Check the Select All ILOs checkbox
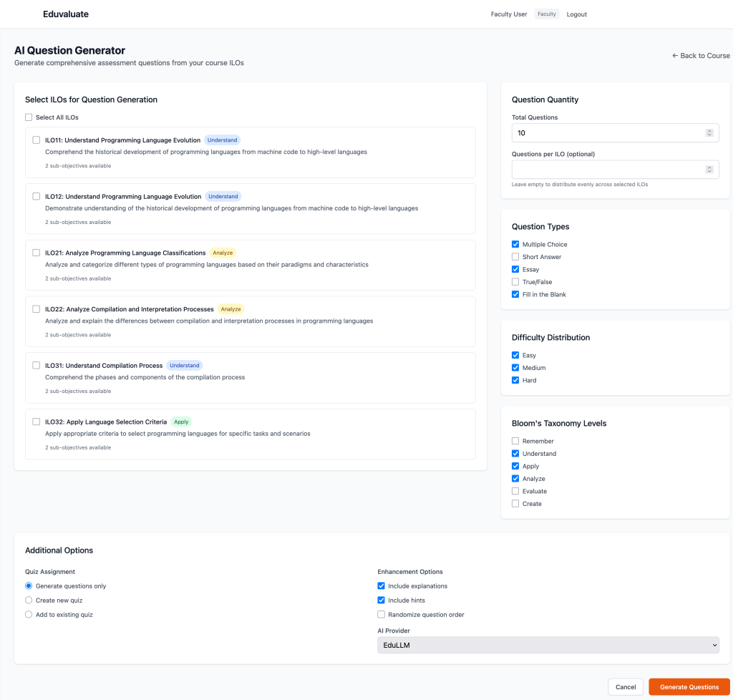 [29, 117]
